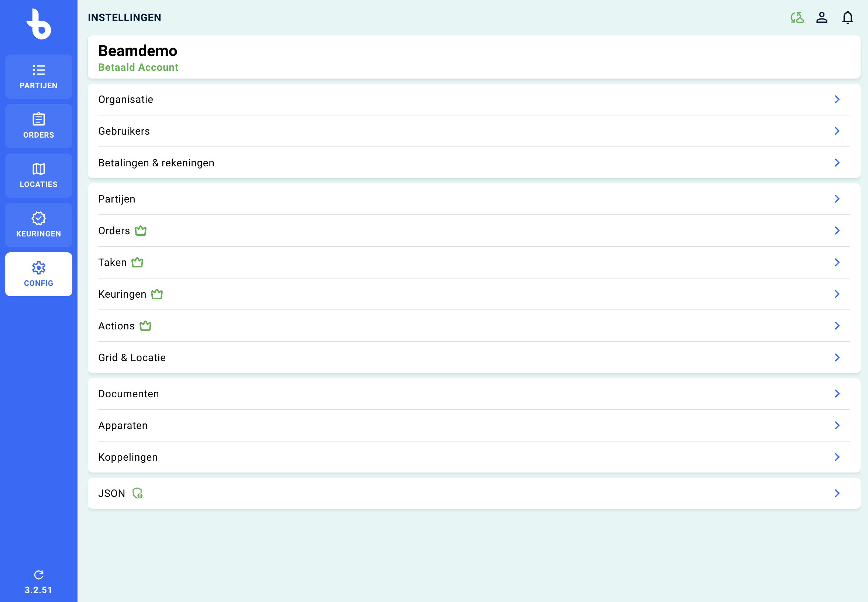The width and height of the screenshot is (868, 602).
Task: Open the Locaties map icon in sidebar
Action: tap(38, 169)
